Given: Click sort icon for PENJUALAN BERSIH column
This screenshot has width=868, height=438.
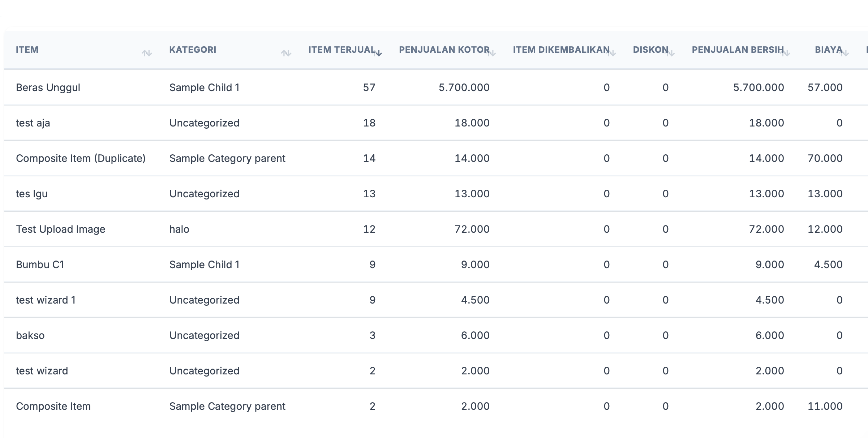Looking at the screenshot, I should pos(786,53).
